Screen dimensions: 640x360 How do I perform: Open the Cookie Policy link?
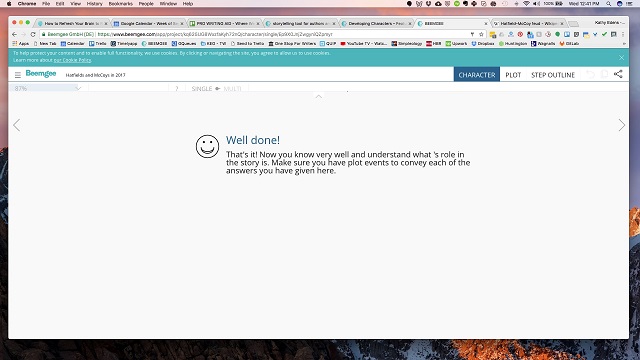(73, 60)
